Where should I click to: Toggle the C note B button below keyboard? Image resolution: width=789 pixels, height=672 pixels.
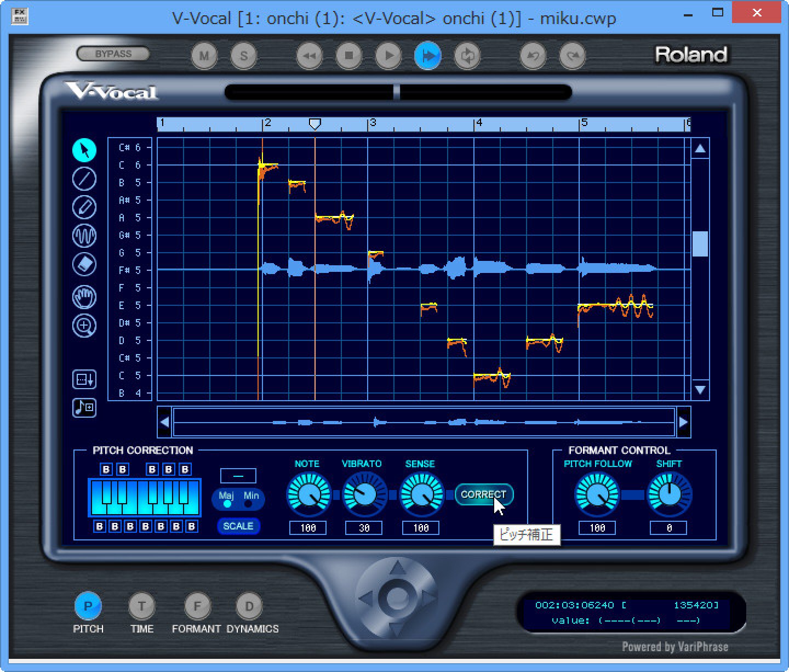(x=99, y=526)
